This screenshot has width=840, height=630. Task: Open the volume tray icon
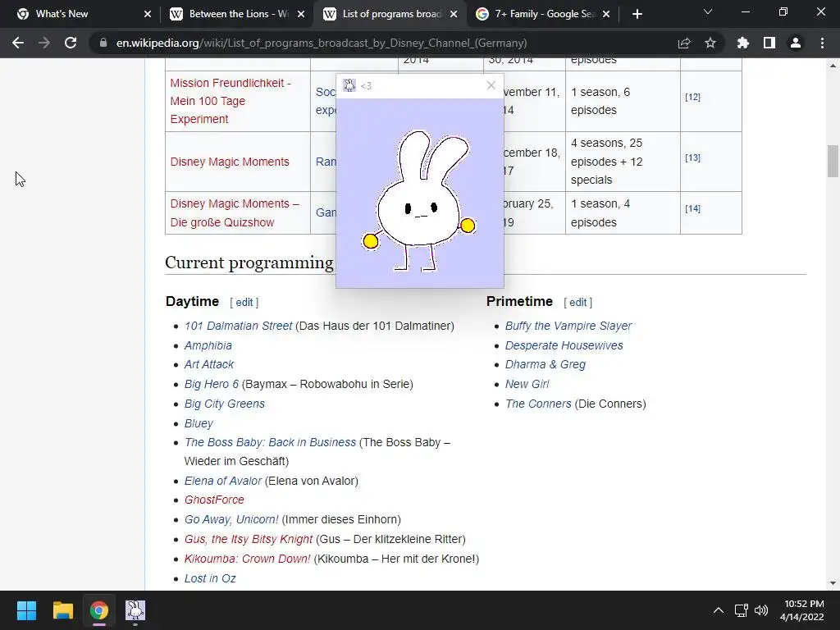[760, 610]
